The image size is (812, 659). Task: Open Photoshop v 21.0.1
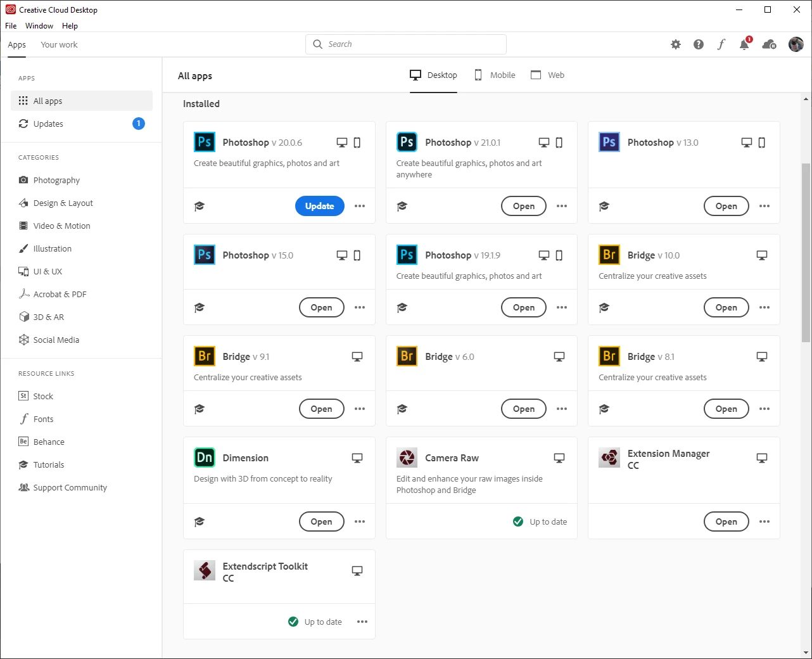click(524, 206)
